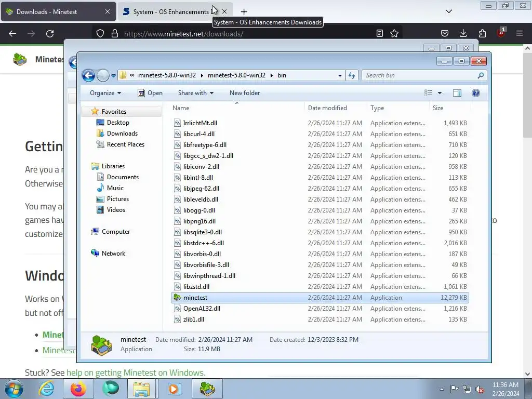Click the Explorer forward navigation arrow
Screen dimensions: 532x399
click(103, 75)
